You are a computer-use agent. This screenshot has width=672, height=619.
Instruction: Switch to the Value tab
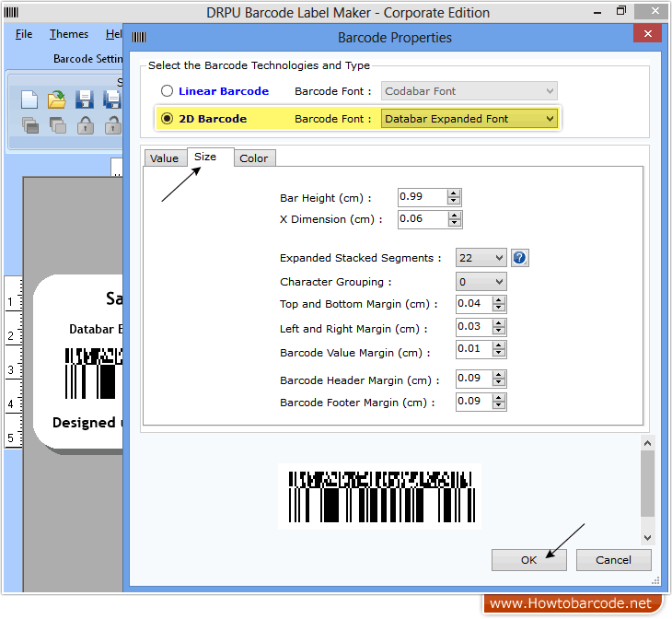click(165, 158)
